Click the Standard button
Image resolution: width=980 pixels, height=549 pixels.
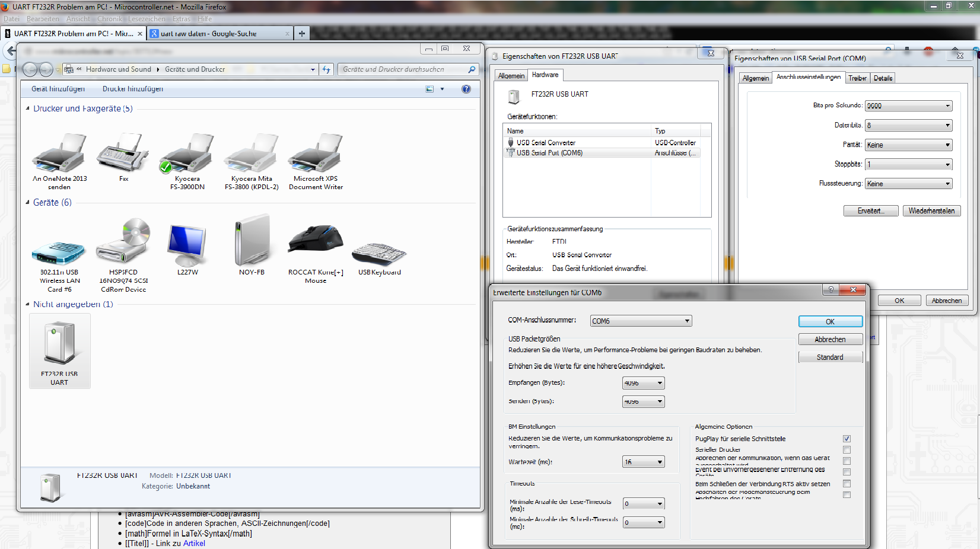[x=830, y=357]
